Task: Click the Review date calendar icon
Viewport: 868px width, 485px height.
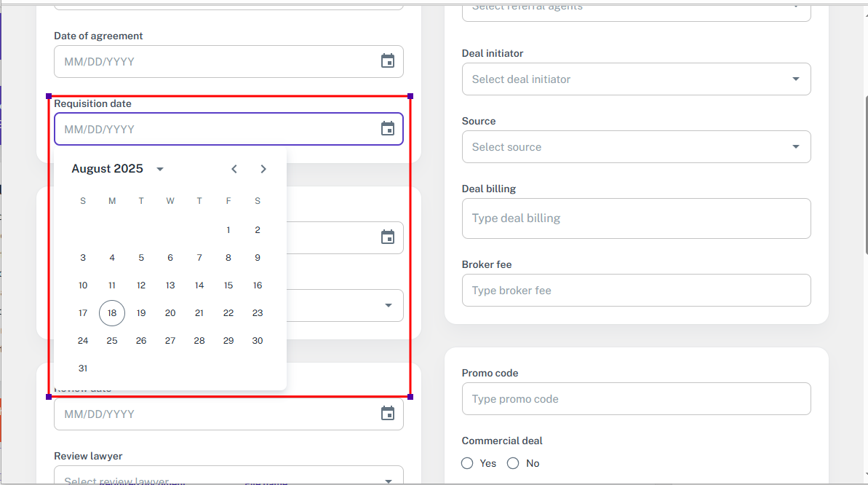Action: [x=388, y=414]
